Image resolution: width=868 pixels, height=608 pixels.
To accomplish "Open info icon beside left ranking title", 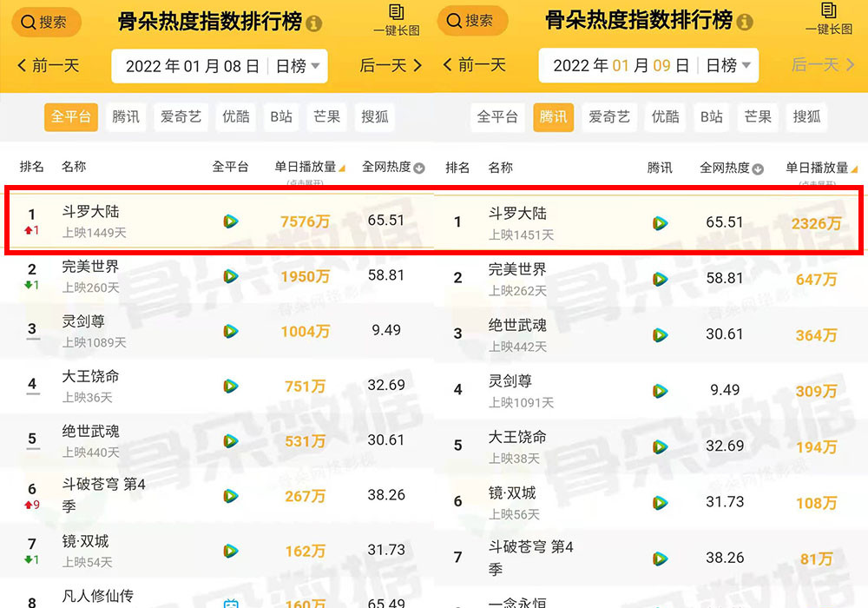I will pos(314,23).
